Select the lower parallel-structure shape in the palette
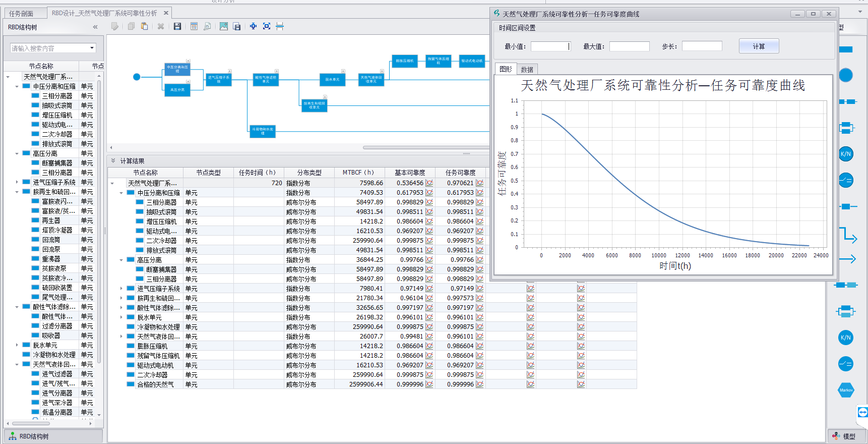Screen dimensions: 868x444 click(x=846, y=311)
